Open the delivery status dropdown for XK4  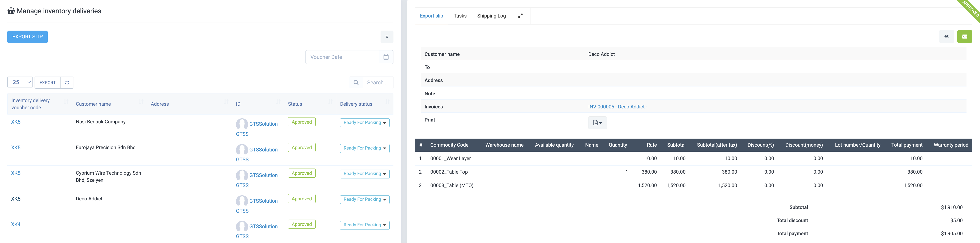coord(364,225)
